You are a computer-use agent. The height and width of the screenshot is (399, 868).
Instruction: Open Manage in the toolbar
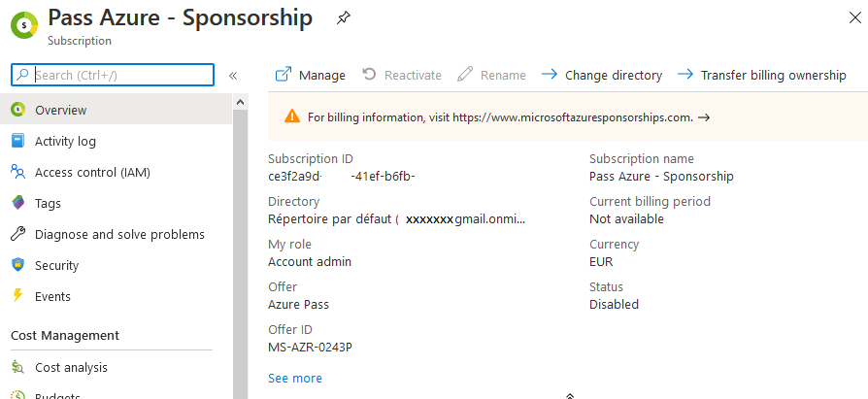pyautogui.click(x=322, y=76)
